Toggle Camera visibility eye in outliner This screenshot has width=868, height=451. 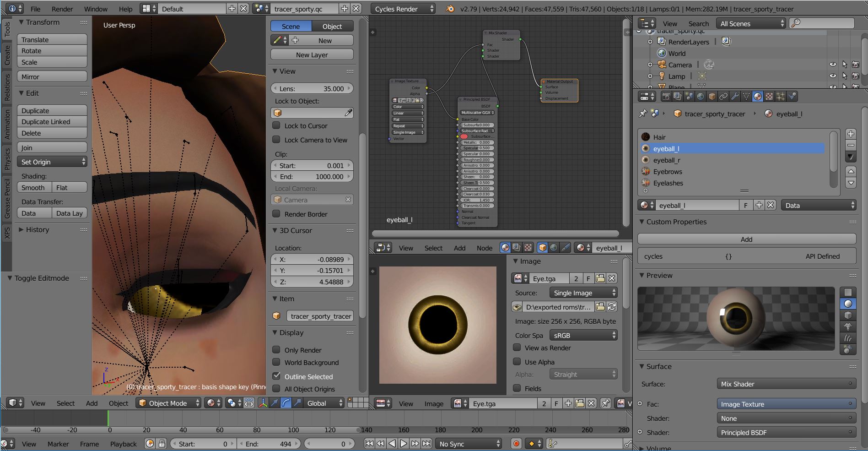tap(833, 65)
